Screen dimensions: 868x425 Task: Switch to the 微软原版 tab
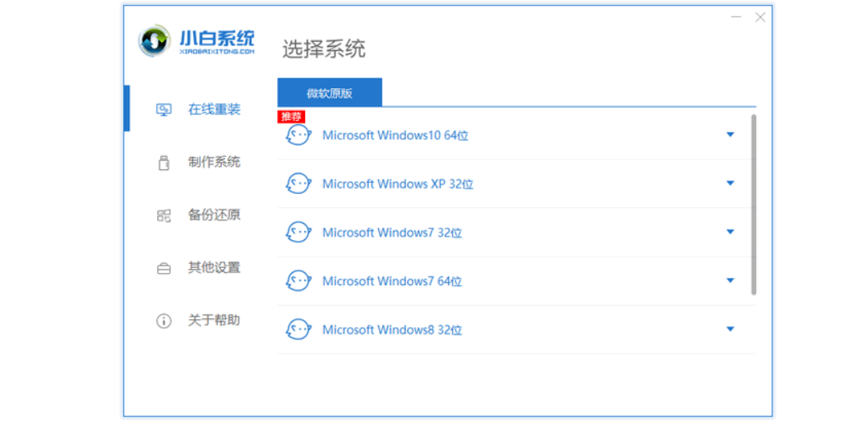click(330, 93)
